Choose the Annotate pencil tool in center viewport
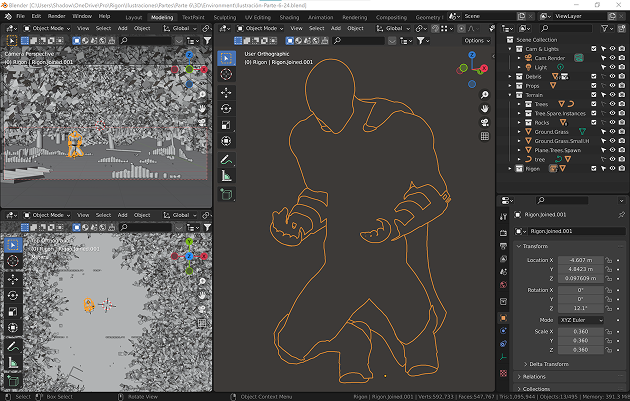The image size is (630, 401). (226, 159)
